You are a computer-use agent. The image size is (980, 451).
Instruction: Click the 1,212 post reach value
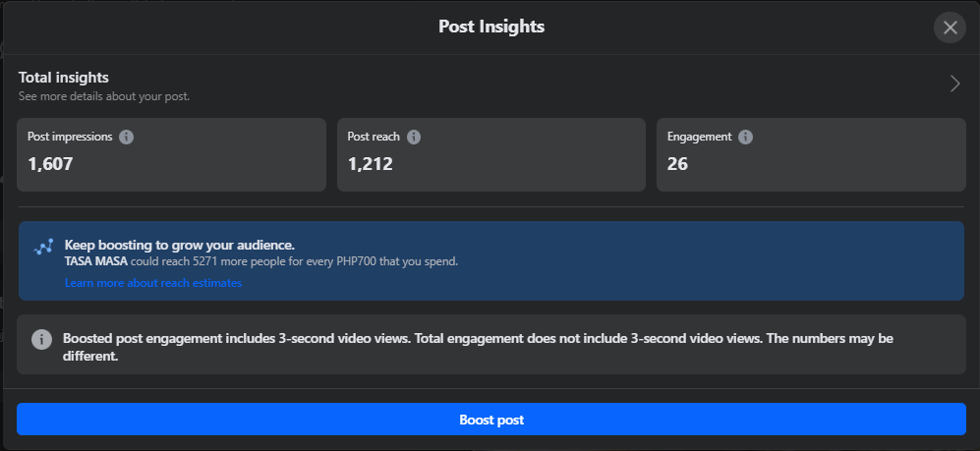pyautogui.click(x=371, y=164)
